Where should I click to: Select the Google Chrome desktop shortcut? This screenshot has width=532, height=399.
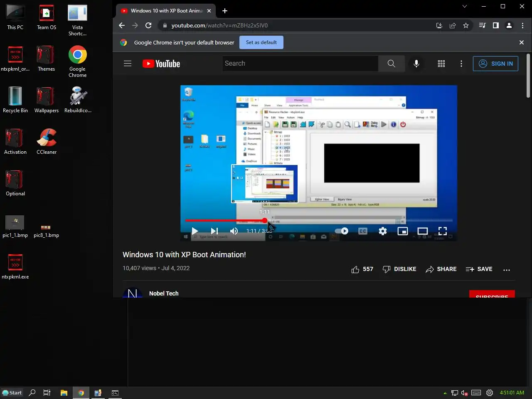click(x=78, y=62)
